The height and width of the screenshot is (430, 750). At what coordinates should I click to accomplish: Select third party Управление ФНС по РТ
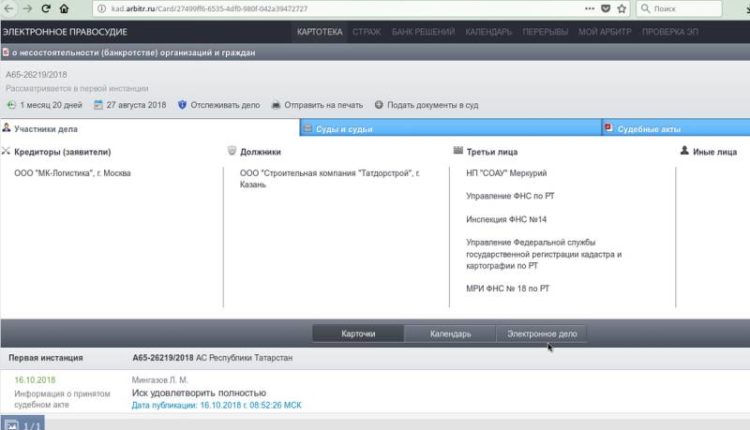(510, 196)
